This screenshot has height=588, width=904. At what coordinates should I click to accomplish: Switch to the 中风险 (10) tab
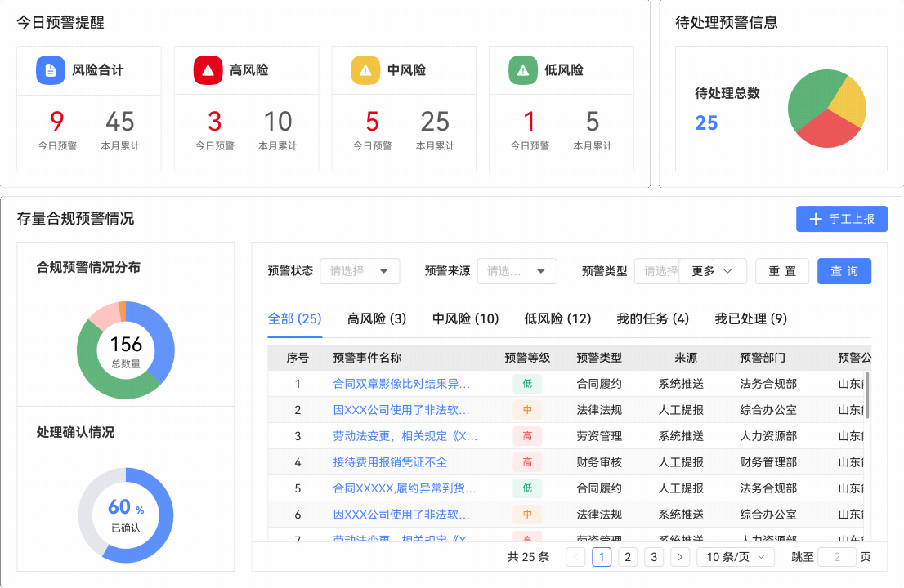tap(465, 318)
